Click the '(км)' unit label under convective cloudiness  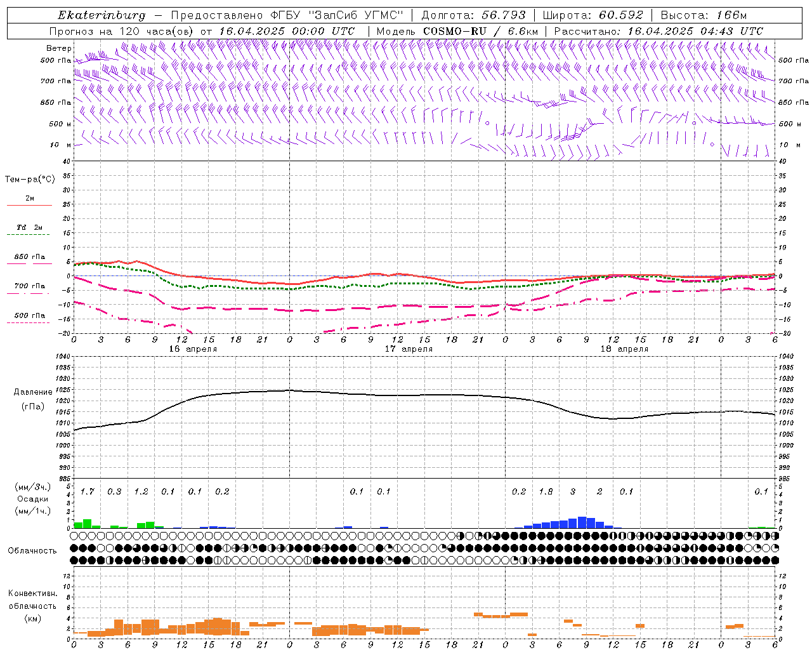pyautogui.click(x=32, y=618)
